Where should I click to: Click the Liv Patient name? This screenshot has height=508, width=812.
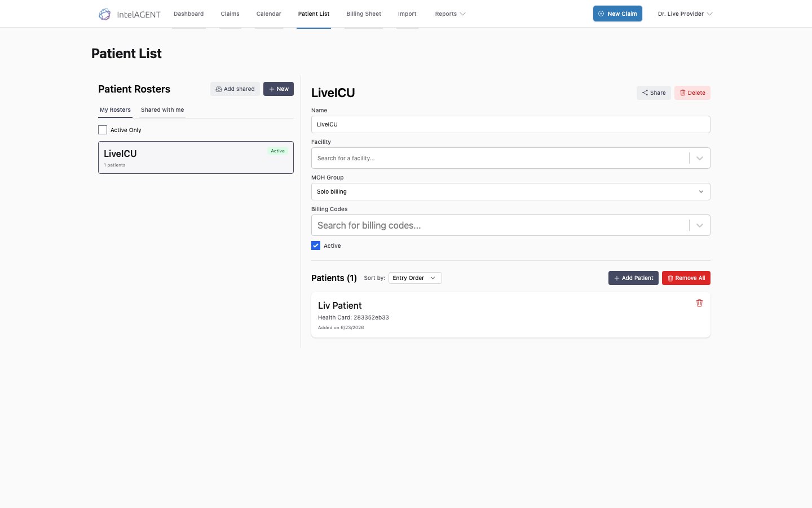[340, 305]
